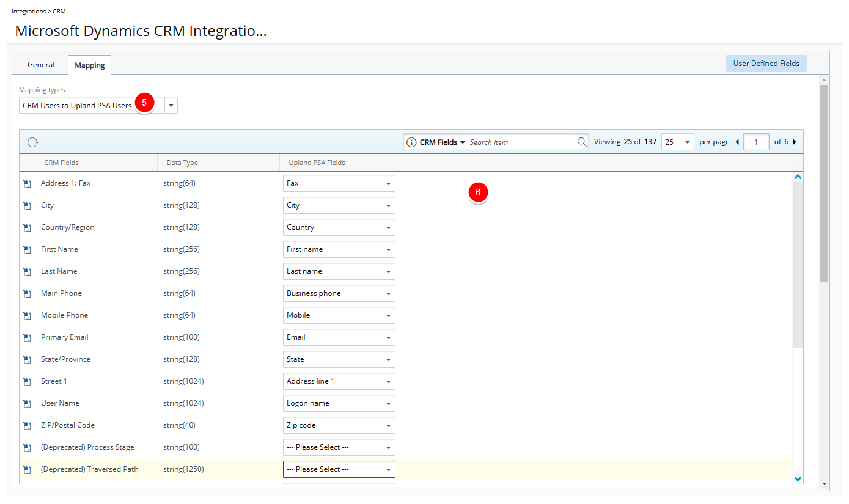This screenshot has width=849, height=504.
Task: Click Integrations breadcrumb link
Action: 28,12
